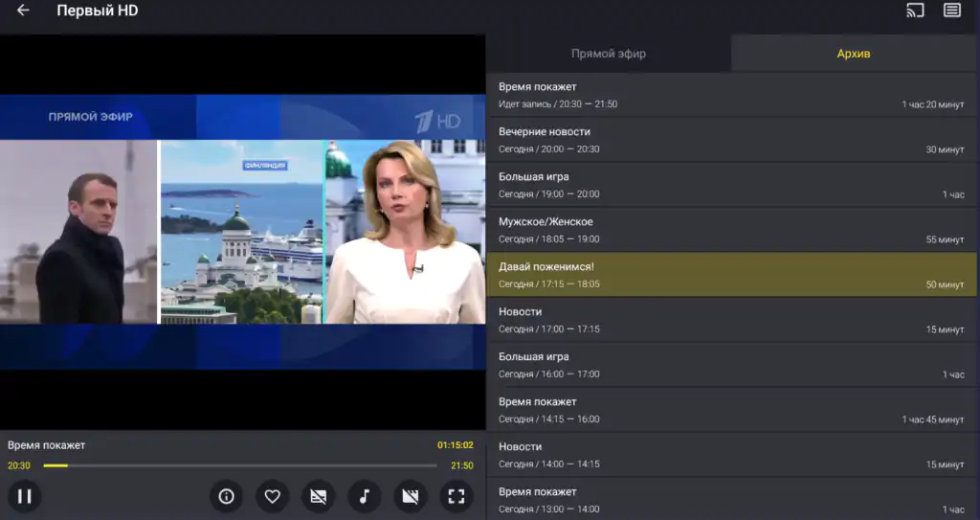
Task: Go back using the arrow icon
Action: tap(23, 11)
